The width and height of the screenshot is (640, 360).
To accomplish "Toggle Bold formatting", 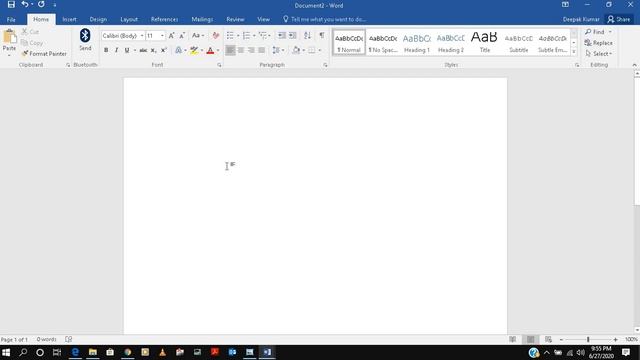I will point(106,50).
